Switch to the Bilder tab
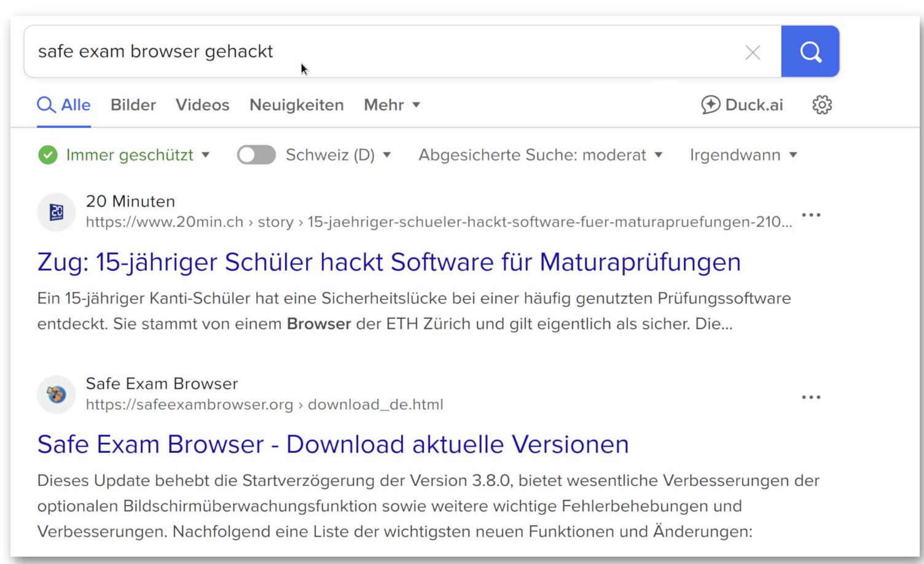 [133, 105]
